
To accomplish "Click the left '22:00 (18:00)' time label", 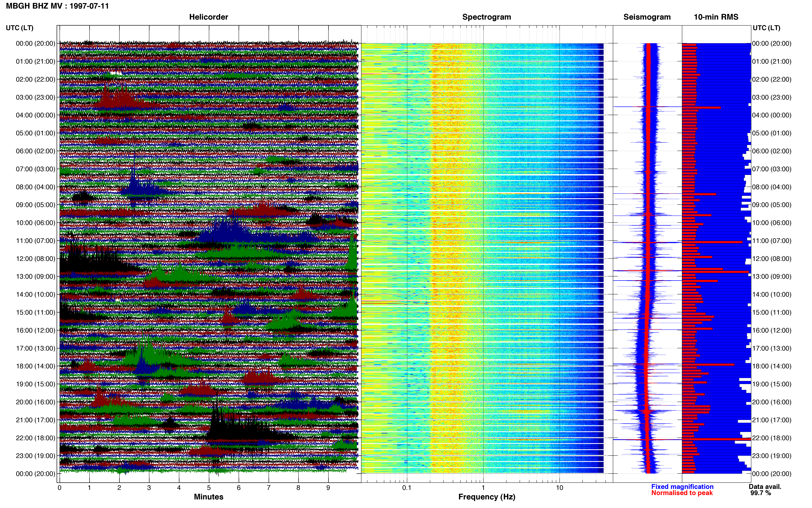I will click(x=35, y=438).
